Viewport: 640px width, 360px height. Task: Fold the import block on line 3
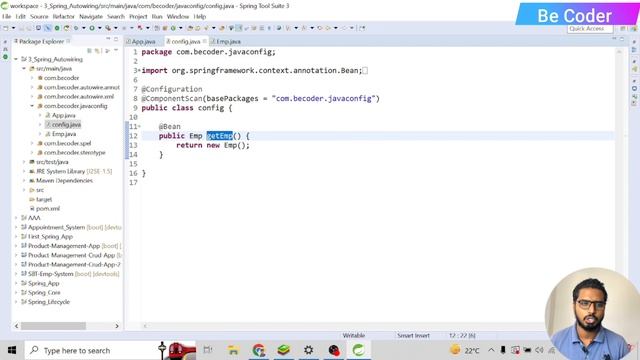(139, 71)
